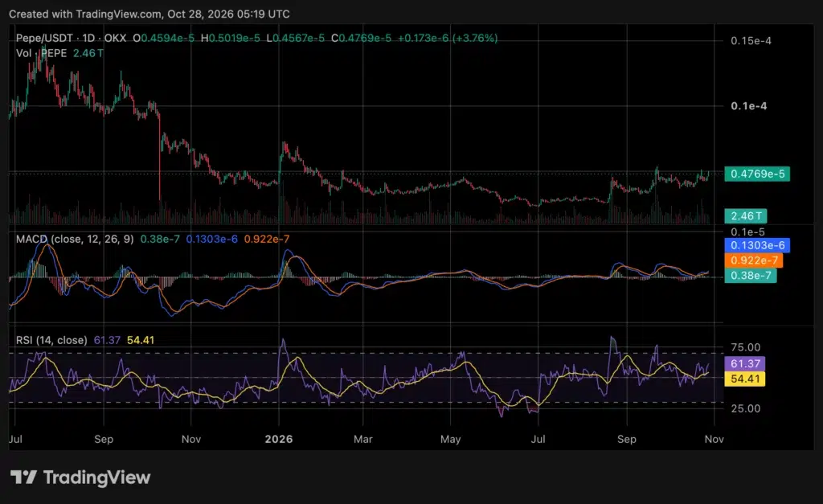Click the 0.1e-5 MACD axis label
The image size is (823, 504).
(748, 232)
